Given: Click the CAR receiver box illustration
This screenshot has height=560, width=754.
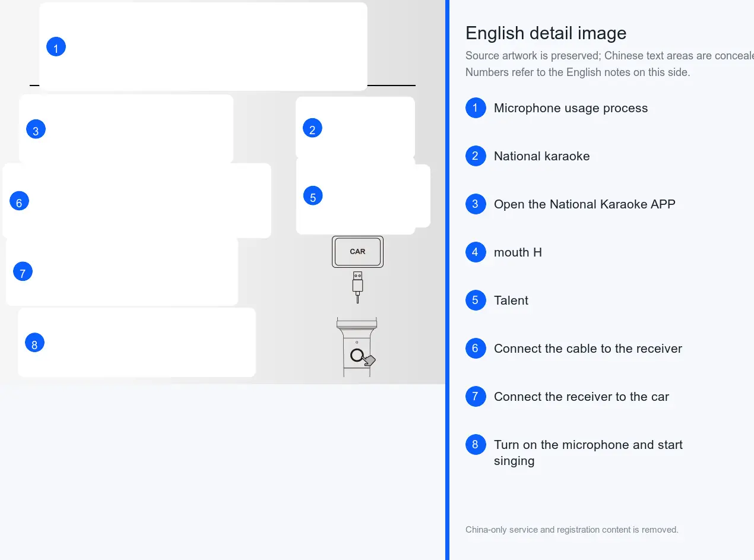Looking at the screenshot, I should point(357,252).
